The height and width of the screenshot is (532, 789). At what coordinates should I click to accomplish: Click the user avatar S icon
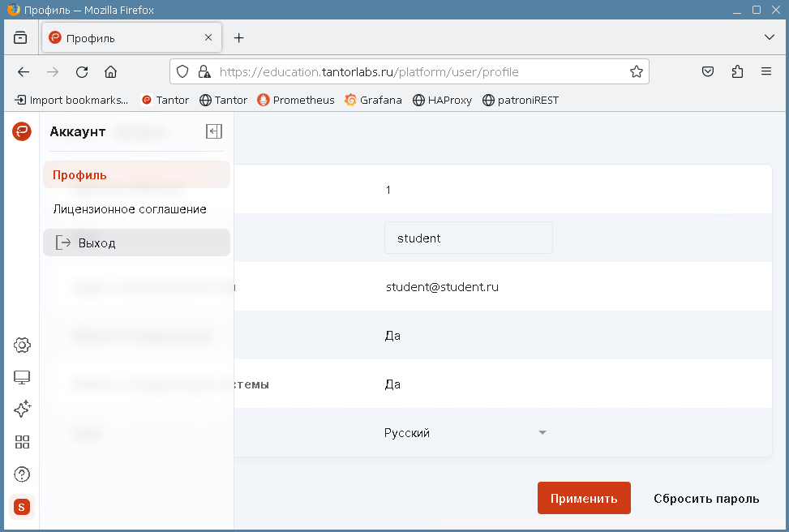pos(22,507)
